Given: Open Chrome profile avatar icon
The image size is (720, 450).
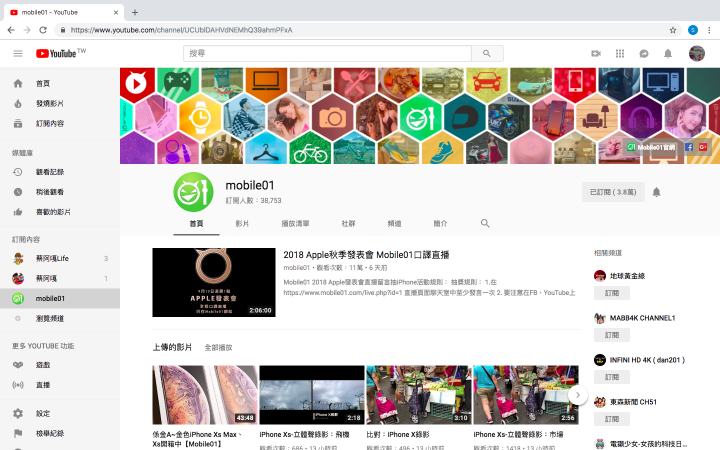Looking at the screenshot, I should click(x=693, y=30).
